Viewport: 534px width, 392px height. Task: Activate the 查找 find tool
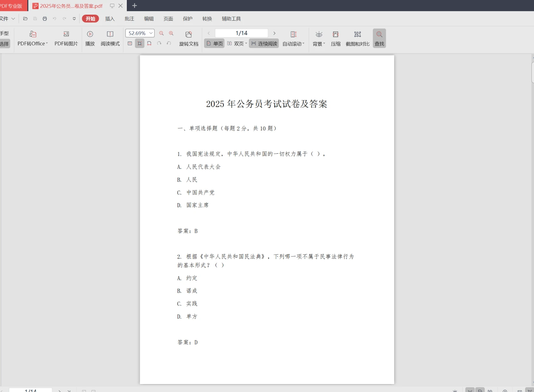[379, 38]
